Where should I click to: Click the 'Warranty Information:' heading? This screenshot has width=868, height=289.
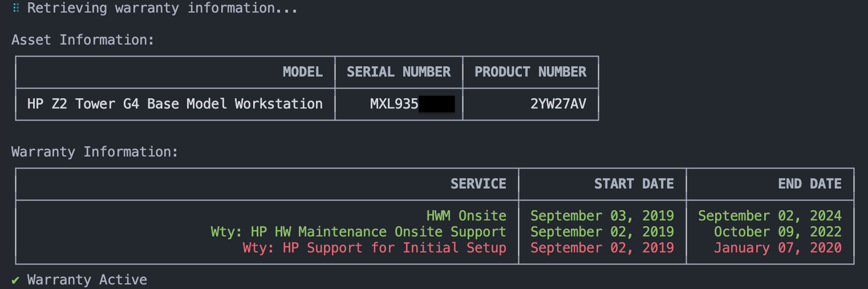coord(95,152)
